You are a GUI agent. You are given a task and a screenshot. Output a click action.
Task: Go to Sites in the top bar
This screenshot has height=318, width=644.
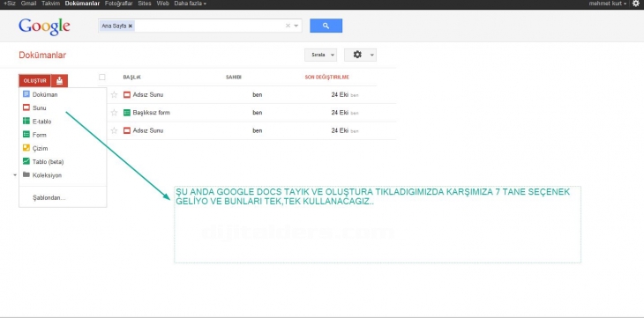click(145, 4)
